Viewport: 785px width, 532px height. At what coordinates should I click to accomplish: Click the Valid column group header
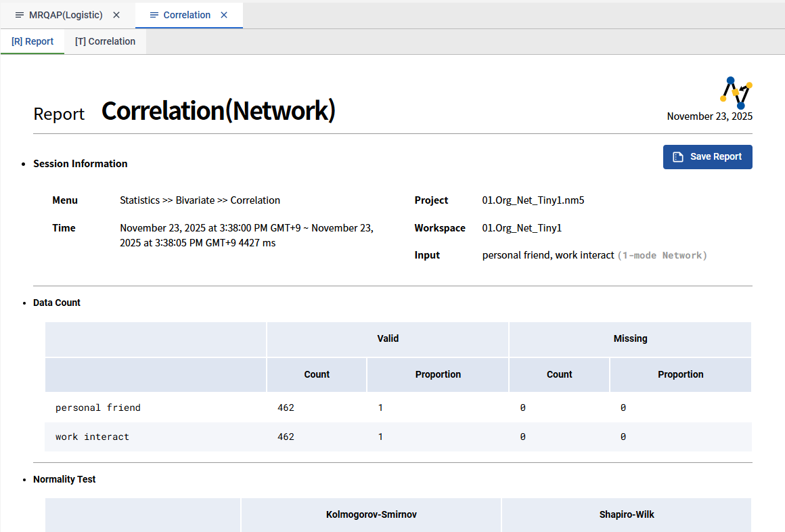coord(388,338)
